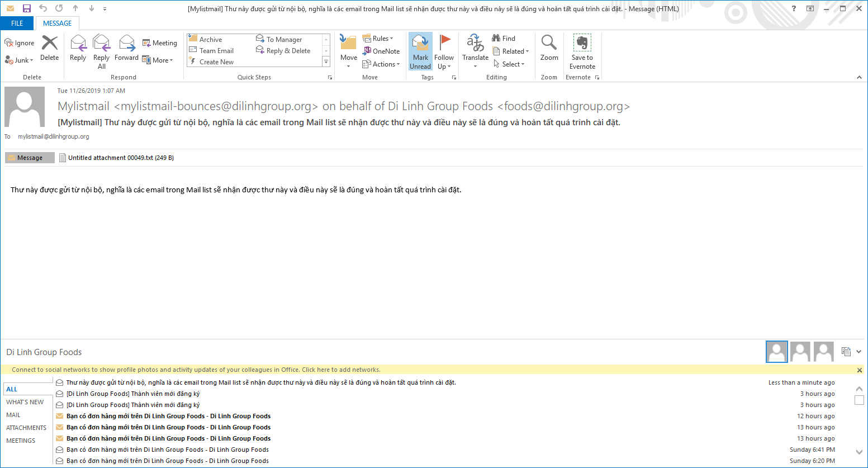Image resolution: width=868 pixels, height=468 pixels.
Task: Open the Sunday 6:41 PM order email
Action: click(x=445, y=450)
